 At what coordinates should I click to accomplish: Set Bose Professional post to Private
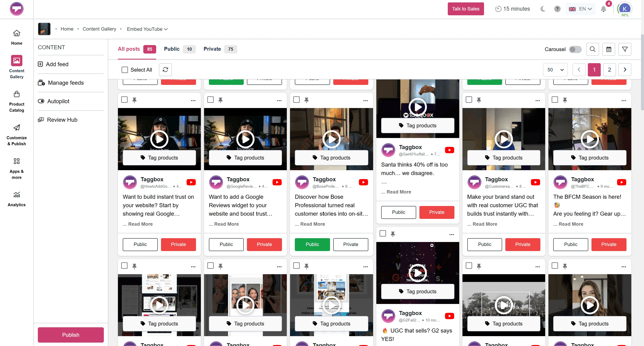pos(351,244)
